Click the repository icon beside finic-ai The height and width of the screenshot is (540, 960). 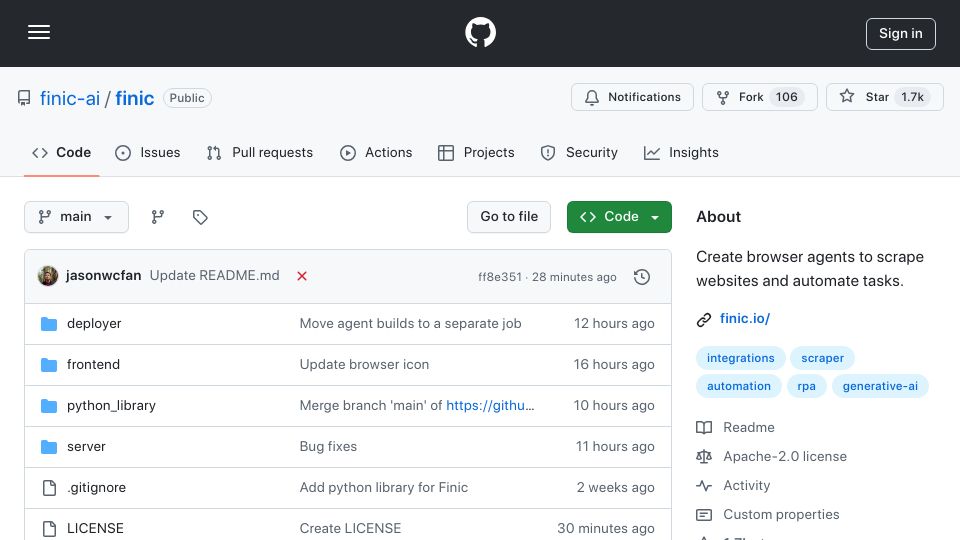pos(24,98)
